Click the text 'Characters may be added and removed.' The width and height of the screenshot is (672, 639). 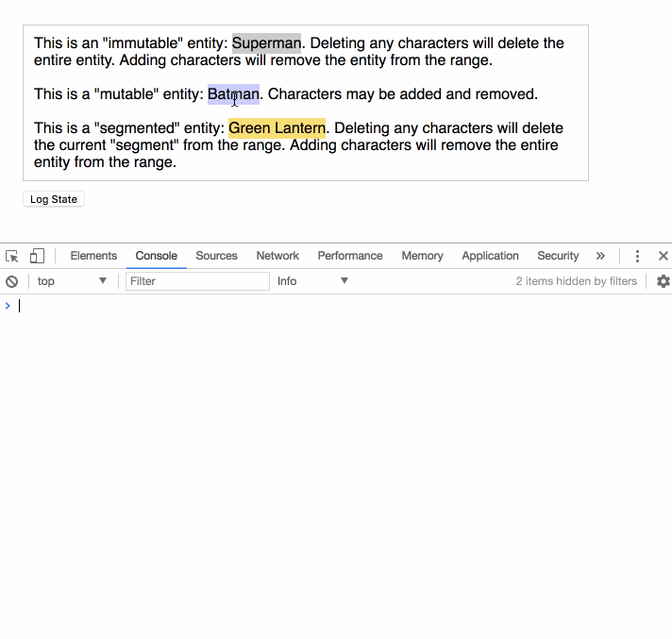pos(403,93)
